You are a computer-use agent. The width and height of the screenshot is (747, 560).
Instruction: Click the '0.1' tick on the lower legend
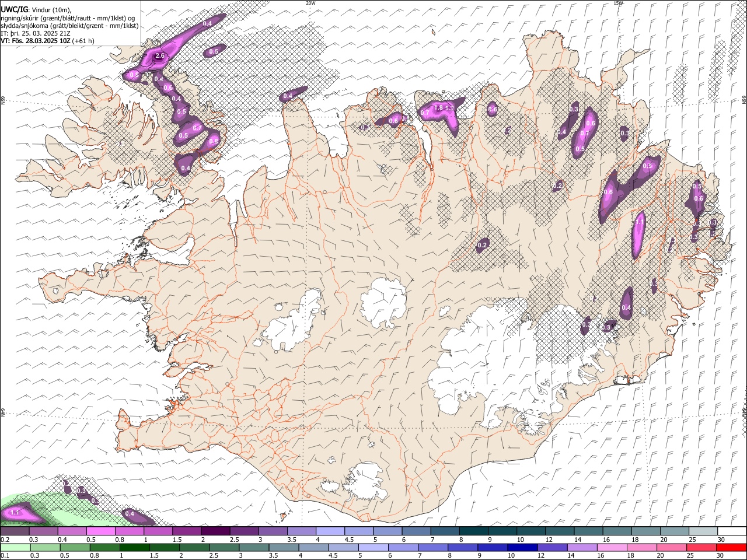pyautogui.click(x=4, y=555)
